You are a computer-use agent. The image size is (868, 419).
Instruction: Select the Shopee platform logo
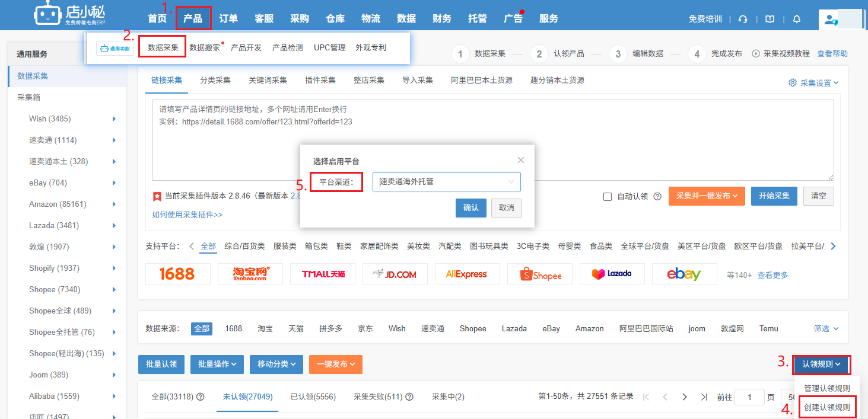tap(540, 274)
